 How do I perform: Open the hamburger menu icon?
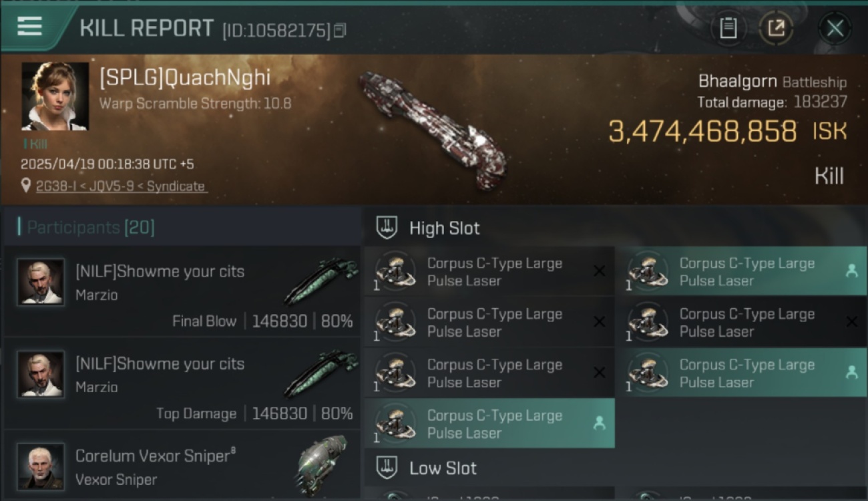click(29, 27)
